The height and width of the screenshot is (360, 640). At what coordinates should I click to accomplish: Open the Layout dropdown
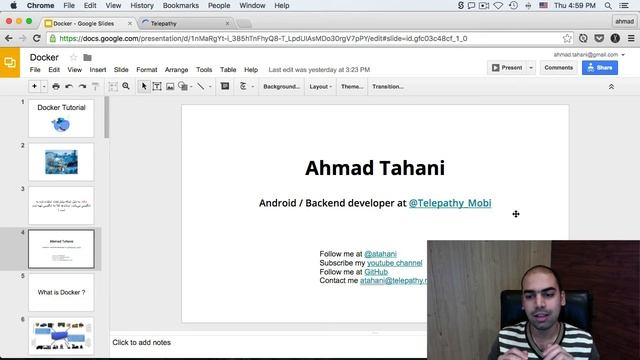pyautogui.click(x=320, y=87)
